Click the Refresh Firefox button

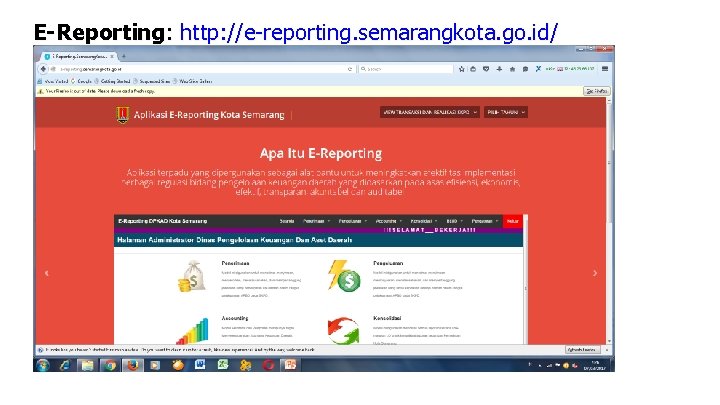click(x=582, y=350)
